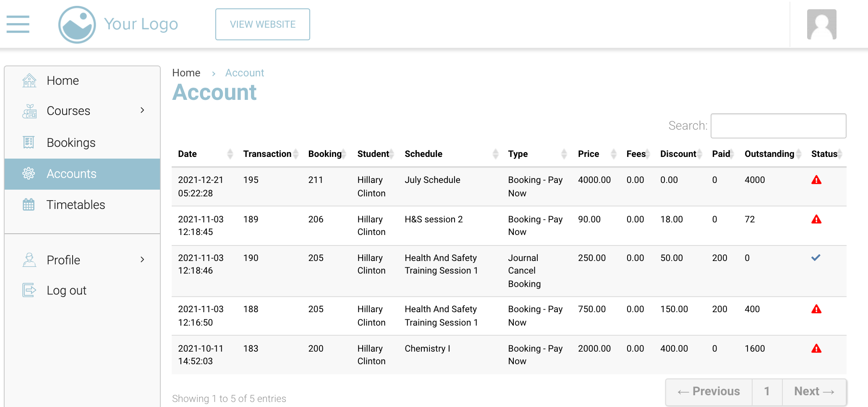Open the hamburger menu icon

point(18,24)
